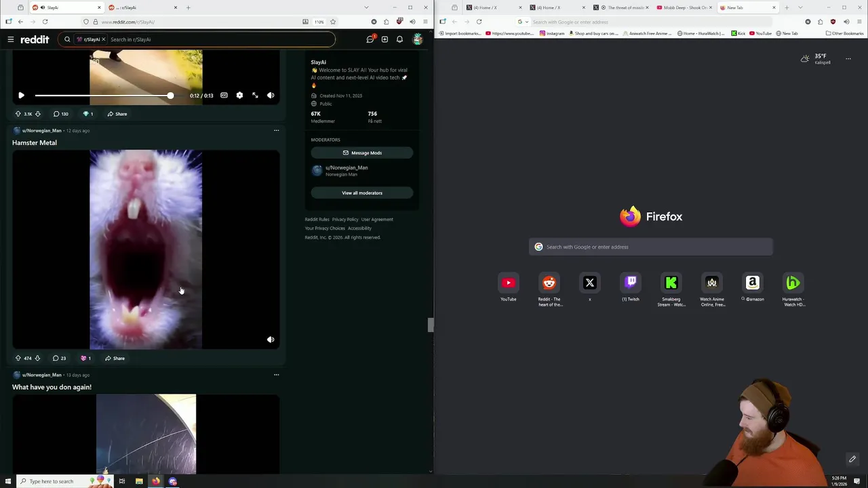Share the Hamster Metal post
The image size is (868, 488).
(x=115, y=358)
